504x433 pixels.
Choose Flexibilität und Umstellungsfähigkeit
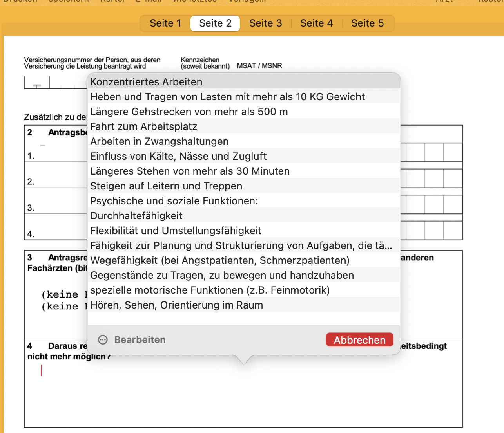(x=244, y=231)
